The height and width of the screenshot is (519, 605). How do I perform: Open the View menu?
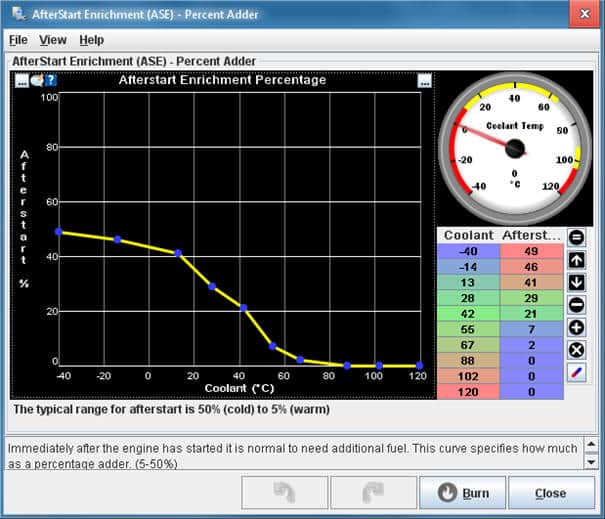tap(53, 40)
